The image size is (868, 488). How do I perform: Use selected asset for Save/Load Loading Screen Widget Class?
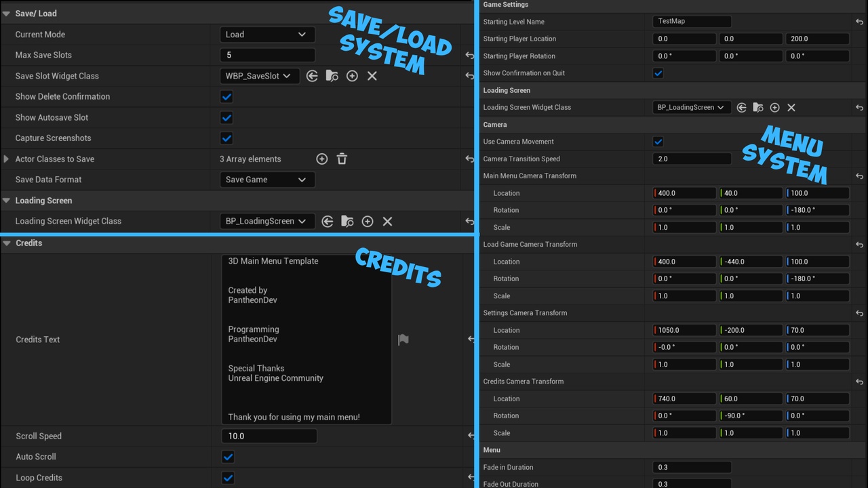[328, 221]
